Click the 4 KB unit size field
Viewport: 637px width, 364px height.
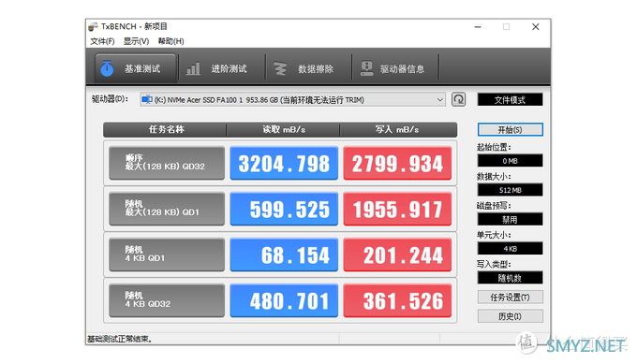pos(510,249)
